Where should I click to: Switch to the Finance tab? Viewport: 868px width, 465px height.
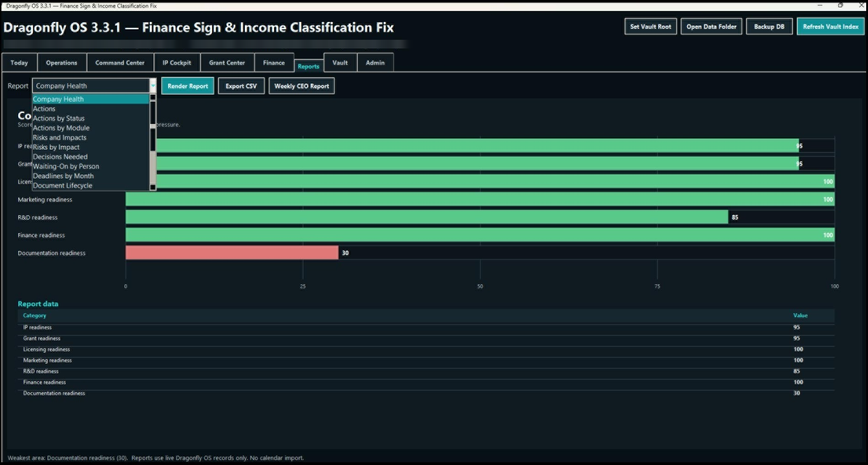(x=274, y=63)
